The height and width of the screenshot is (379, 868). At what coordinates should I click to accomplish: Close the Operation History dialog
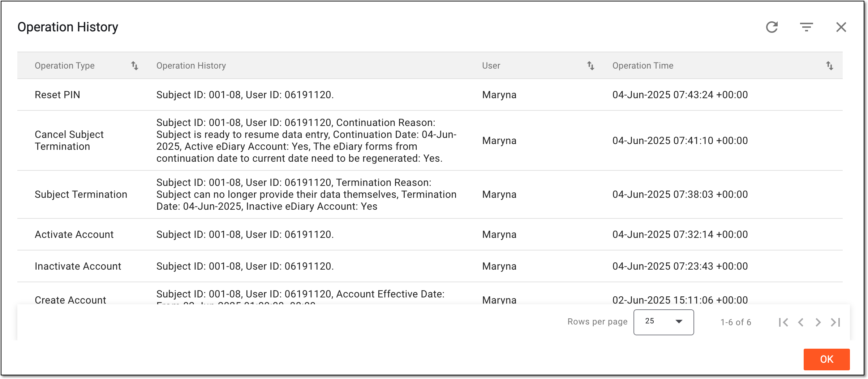pyautogui.click(x=841, y=27)
